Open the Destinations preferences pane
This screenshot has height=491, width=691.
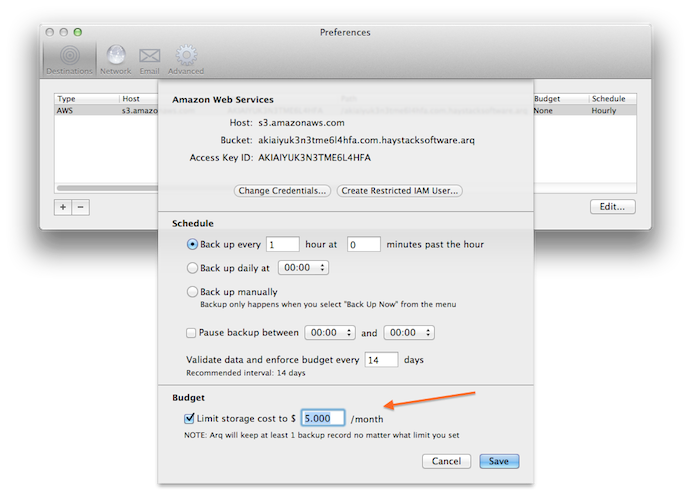[70, 60]
